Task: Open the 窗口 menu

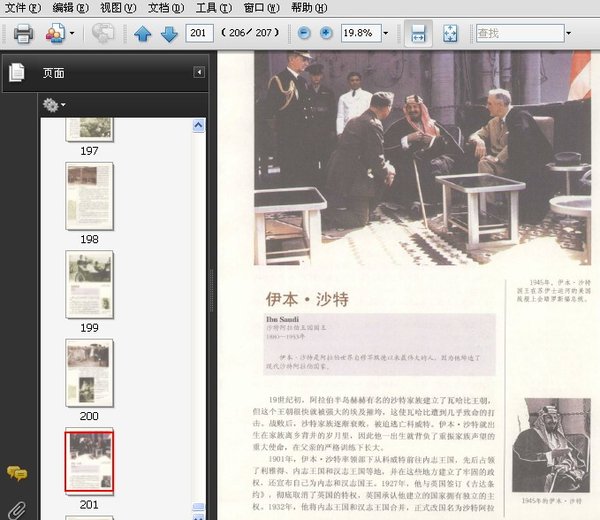Action: (261, 7)
